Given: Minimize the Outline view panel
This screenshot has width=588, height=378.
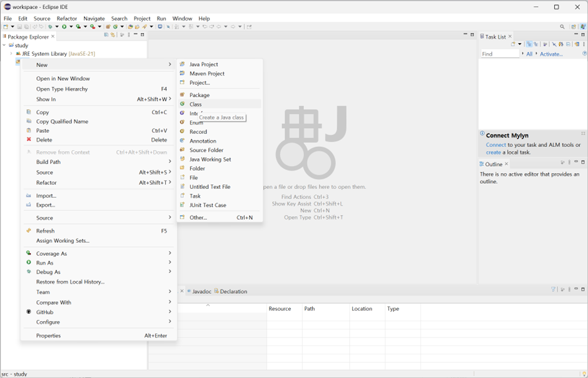Looking at the screenshot, I should pyautogui.click(x=576, y=162).
